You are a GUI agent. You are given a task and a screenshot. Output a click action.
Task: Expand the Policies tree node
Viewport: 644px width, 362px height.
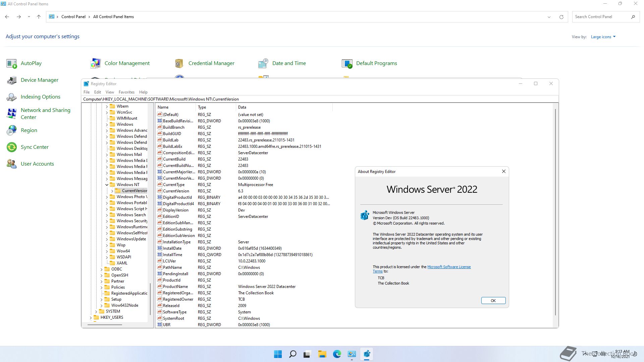(x=101, y=287)
